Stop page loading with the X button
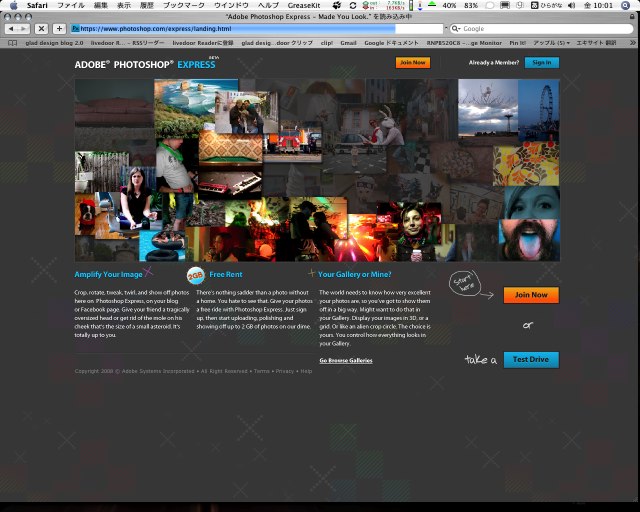This screenshot has width=640, height=512. [x=42, y=29]
